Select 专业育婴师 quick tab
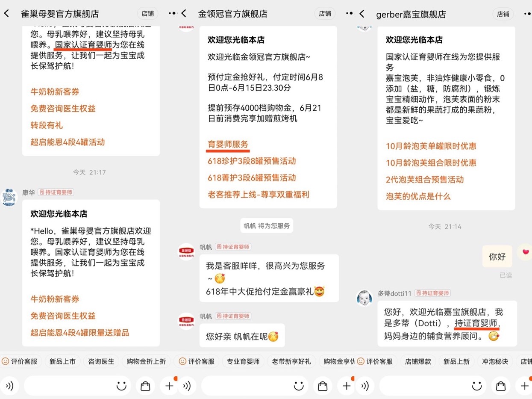 (243, 361)
